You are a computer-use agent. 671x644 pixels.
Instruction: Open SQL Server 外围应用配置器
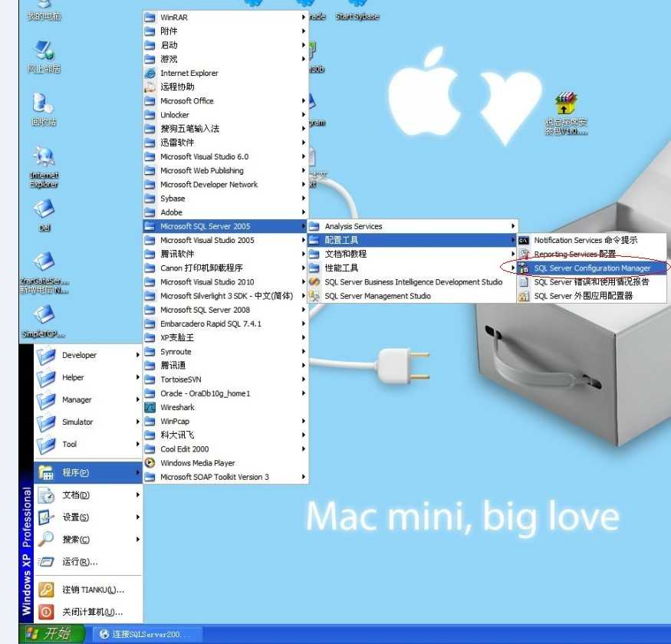tap(591, 296)
